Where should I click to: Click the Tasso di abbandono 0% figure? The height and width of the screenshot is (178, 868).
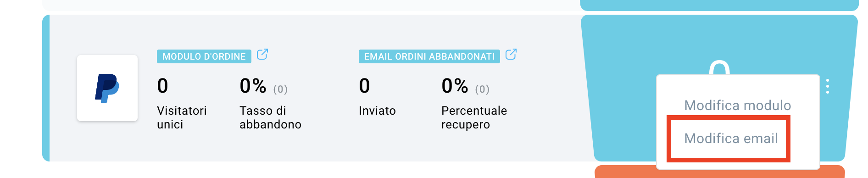[x=253, y=86]
